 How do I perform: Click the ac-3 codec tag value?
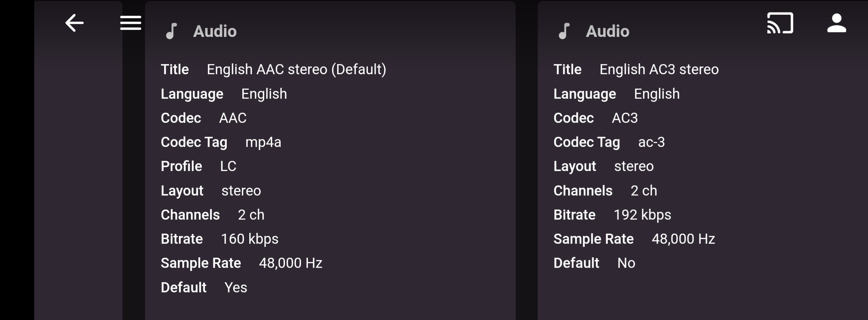[x=651, y=142]
